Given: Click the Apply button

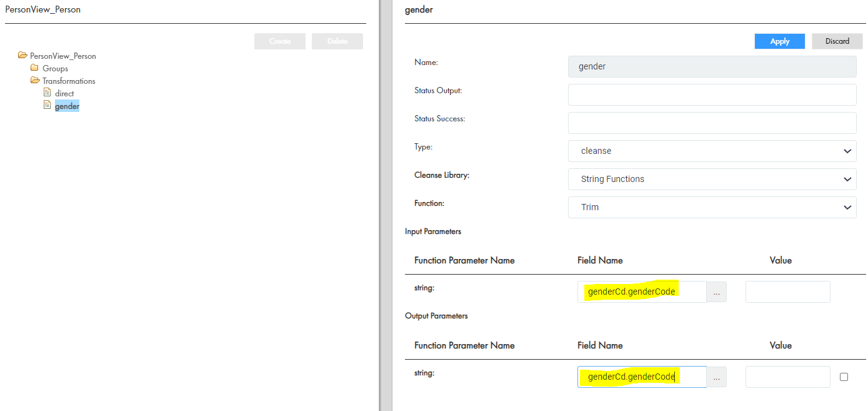Looking at the screenshot, I should click(779, 41).
